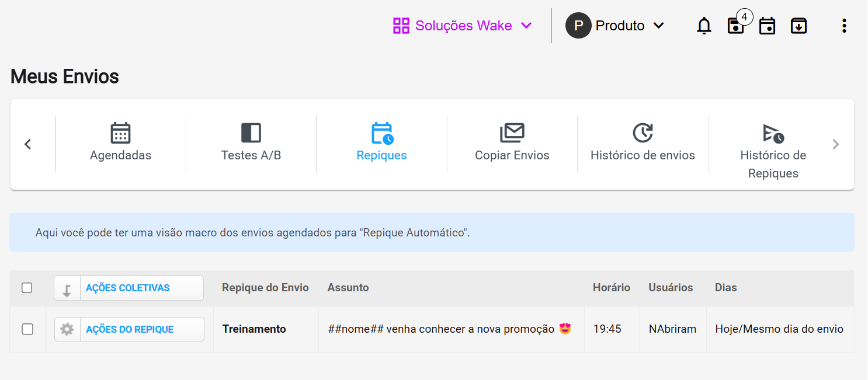Open the Ações do Repique dropdown
Image resolution: width=868 pixels, height=380 pixels.
click(129, 329)
